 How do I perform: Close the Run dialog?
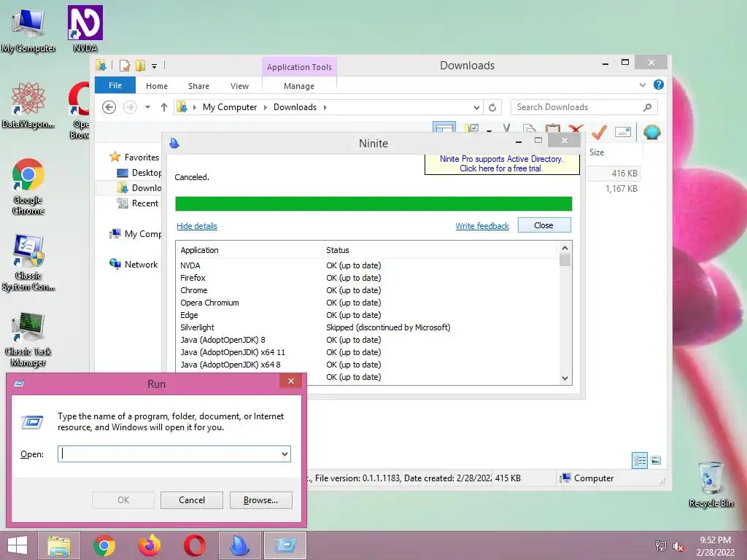291,381
